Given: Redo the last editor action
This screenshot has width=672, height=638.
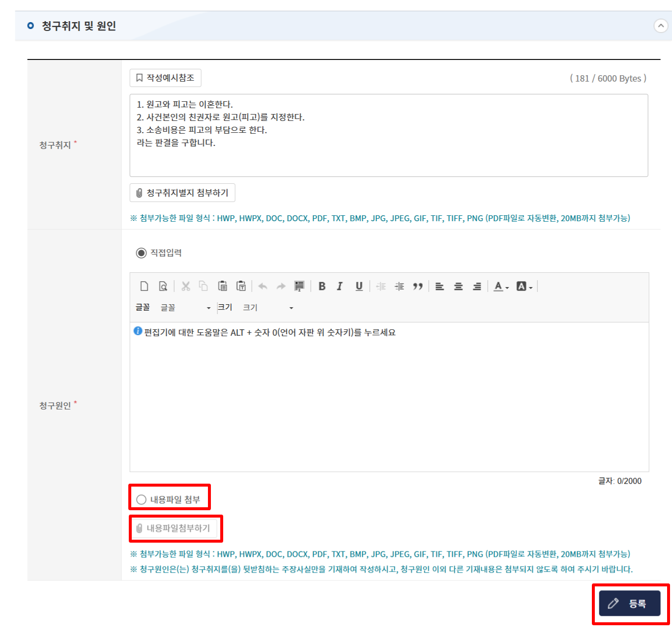Looking at the screenshot, I should click(281, 286).
